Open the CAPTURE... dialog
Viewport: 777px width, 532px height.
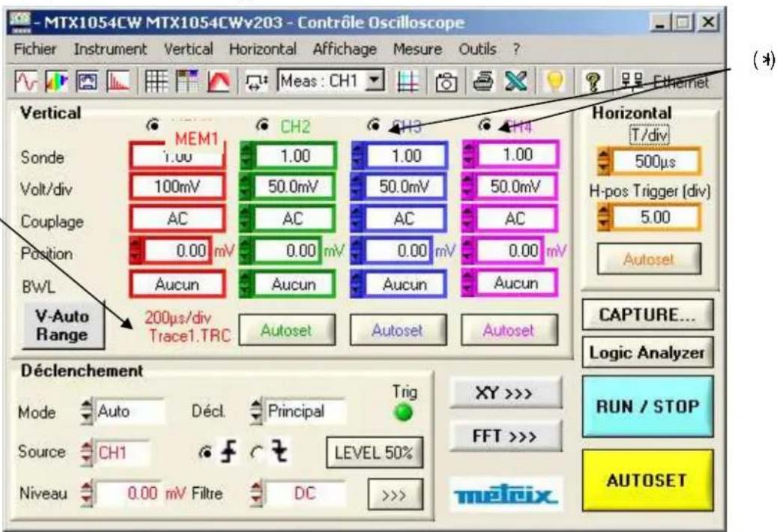pos(647,315)
